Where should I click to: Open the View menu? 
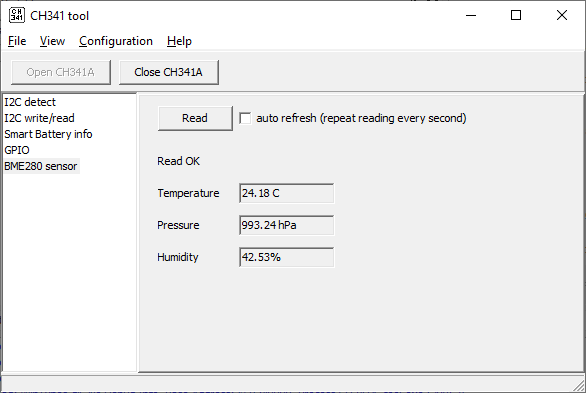point(52,41)
